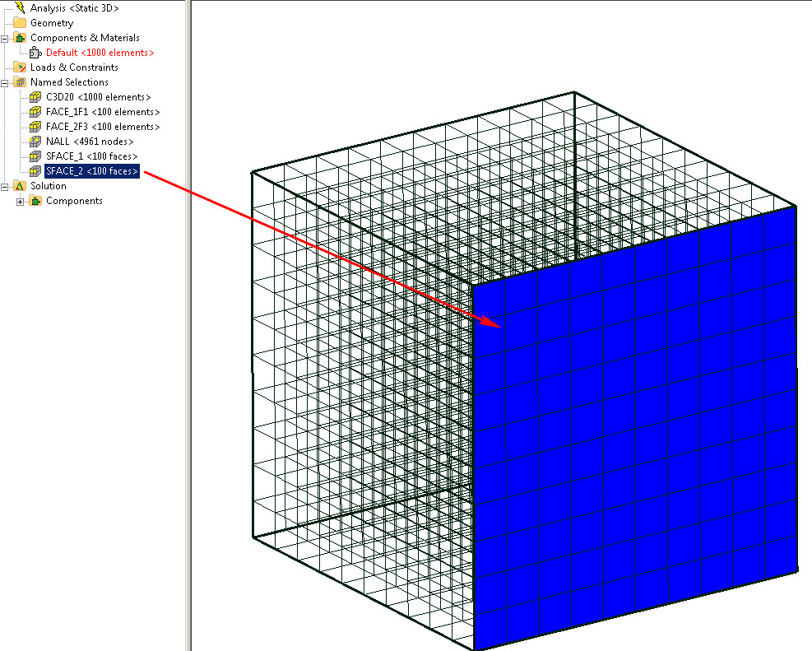Click the wireframe top face of cube
The height and width of the screenshot is (651, 812).
pyautogui.click(x=523, y=188)
